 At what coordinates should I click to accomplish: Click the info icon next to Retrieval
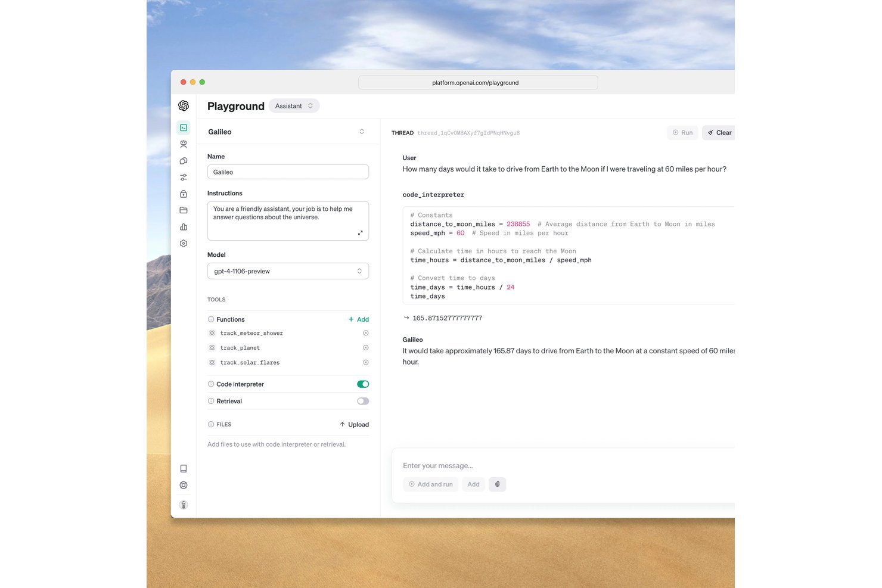211,401
